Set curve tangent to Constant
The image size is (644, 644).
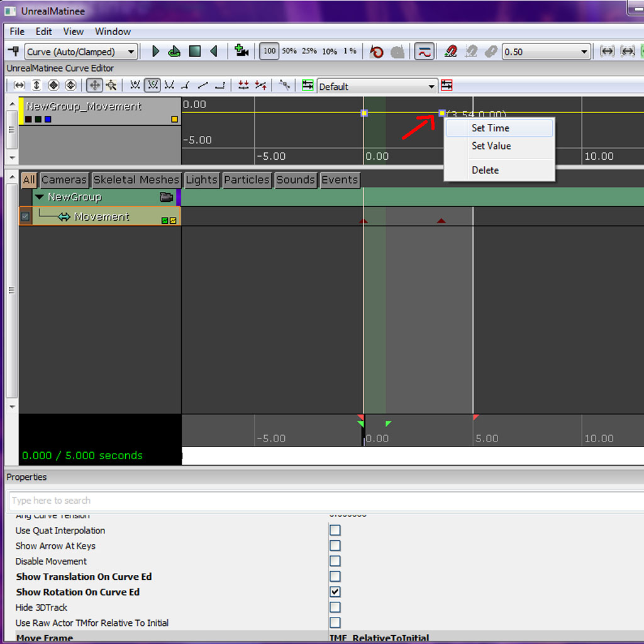click(x=220, y=85)
